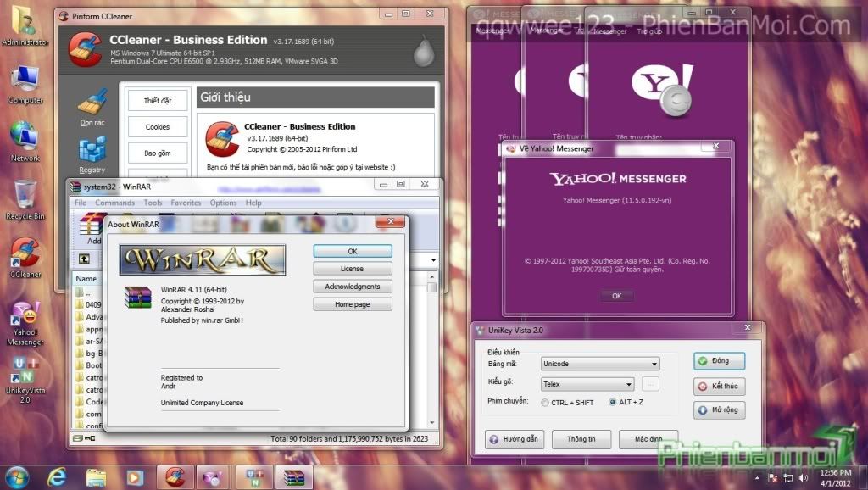This screenshot has height=490, width=868.
Task: Click the WinRAR icon in the system32 title bar
Action: pos(75,187)
